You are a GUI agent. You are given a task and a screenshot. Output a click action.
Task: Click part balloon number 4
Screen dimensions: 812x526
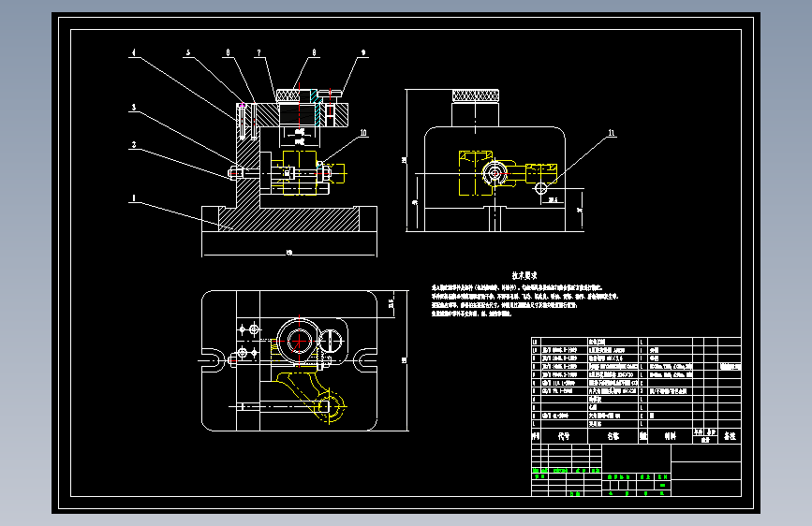[x=134, y=52]
